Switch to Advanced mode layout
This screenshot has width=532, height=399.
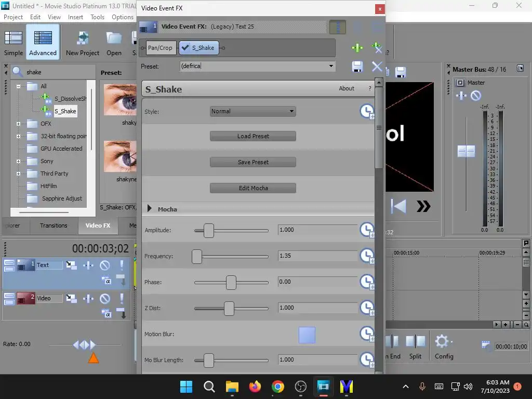(43, 43)
